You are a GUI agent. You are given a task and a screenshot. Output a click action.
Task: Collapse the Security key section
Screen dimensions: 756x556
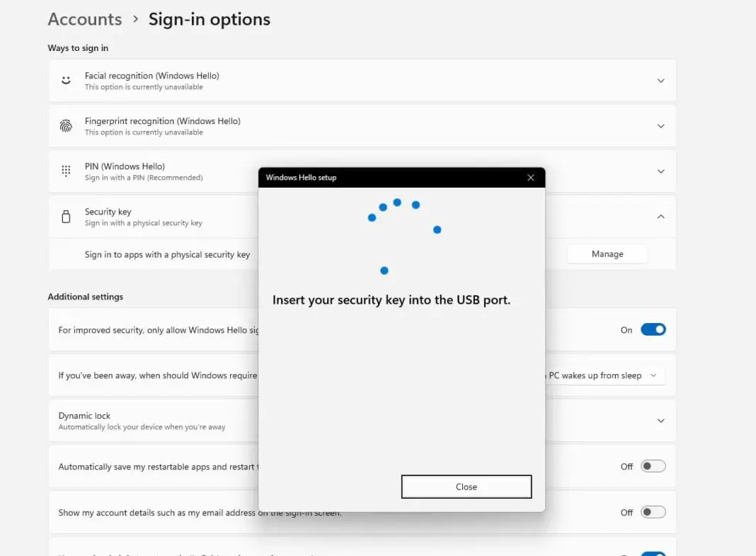pos(660,216)
